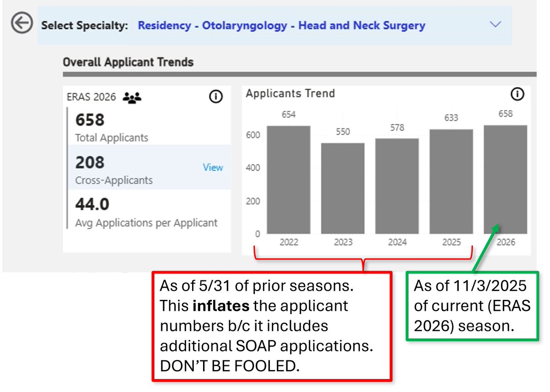Click the Applicants Trend info icon
Image resolution: width=550 pixels, height=392 pixels.
[x=517, y=94]
